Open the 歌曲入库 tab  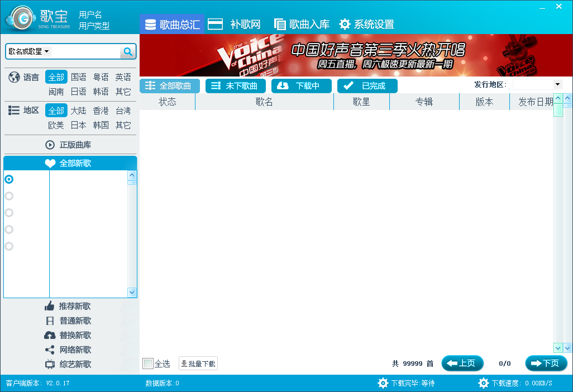(x=302, y=25)
